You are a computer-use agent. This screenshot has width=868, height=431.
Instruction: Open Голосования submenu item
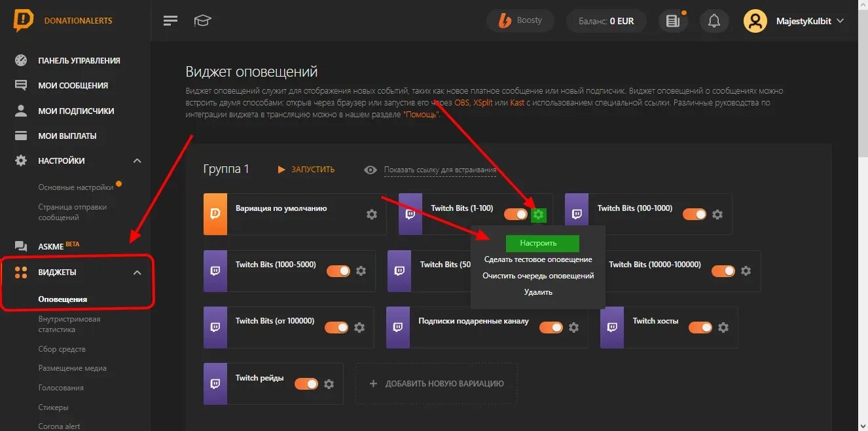click(61, 388)
